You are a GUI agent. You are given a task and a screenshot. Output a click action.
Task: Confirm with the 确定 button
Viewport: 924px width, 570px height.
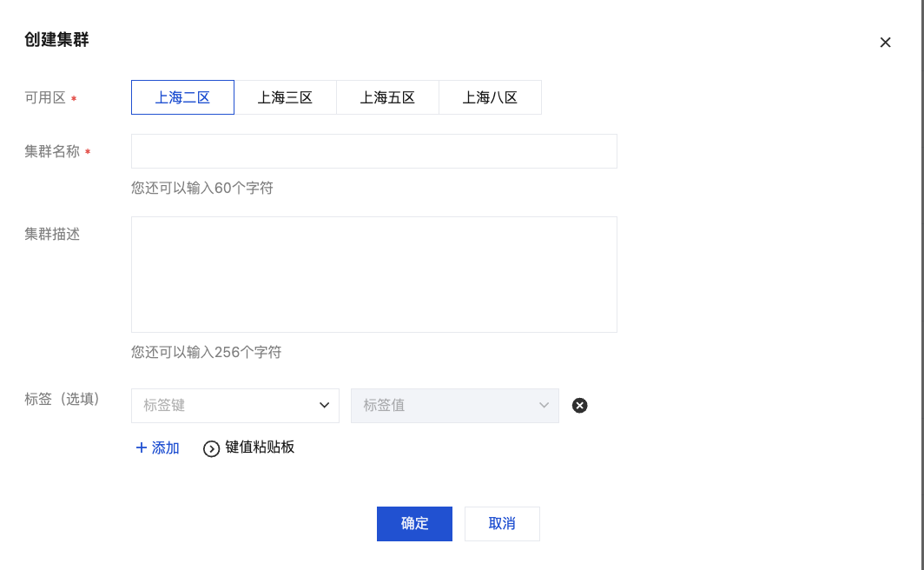pyautogui.click(x=414, y=524)
